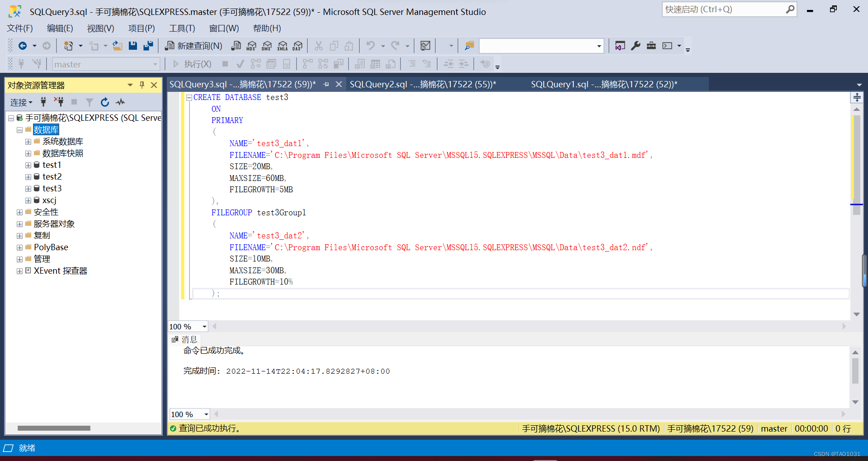Select the XEvent 探查器 tree item
The image size is (868, 461).
click(x=61, y=271)
